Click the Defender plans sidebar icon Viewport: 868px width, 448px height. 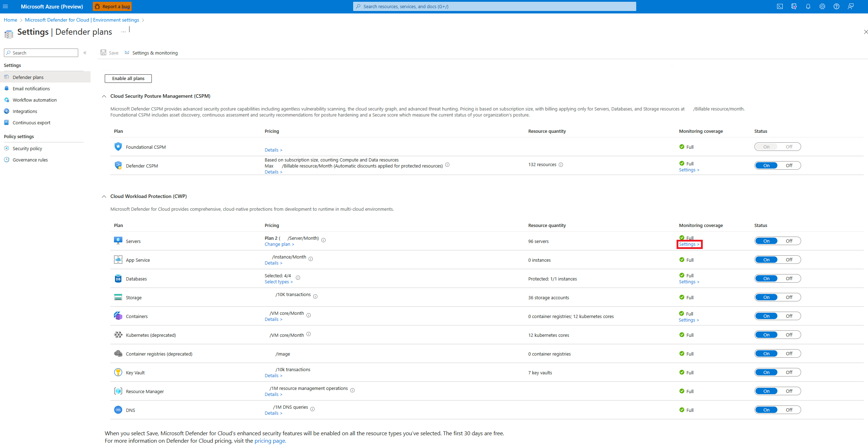7,76
